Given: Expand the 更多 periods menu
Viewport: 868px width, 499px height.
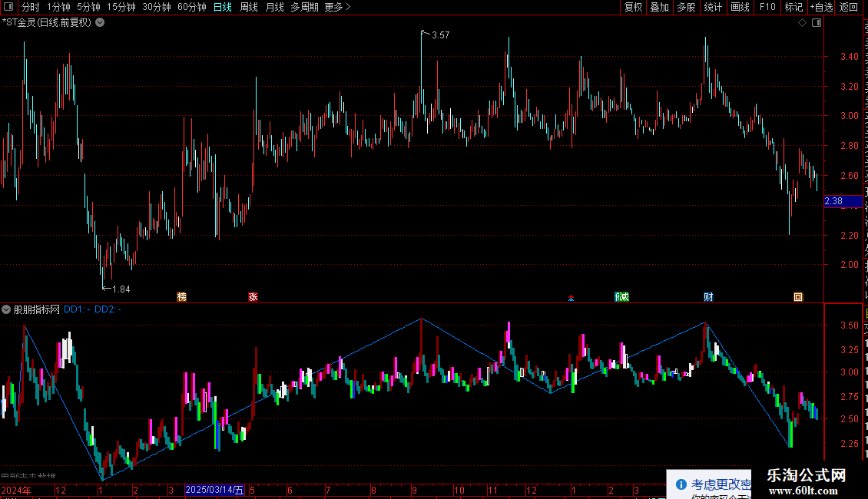Looking at the screenshot, I should [x=337, y=7].
